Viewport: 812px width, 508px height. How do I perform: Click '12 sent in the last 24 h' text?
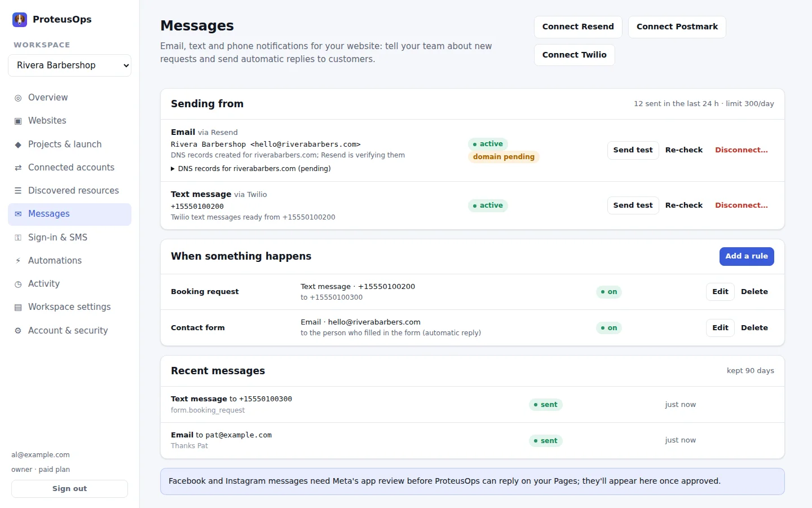(x=676, y=104)
